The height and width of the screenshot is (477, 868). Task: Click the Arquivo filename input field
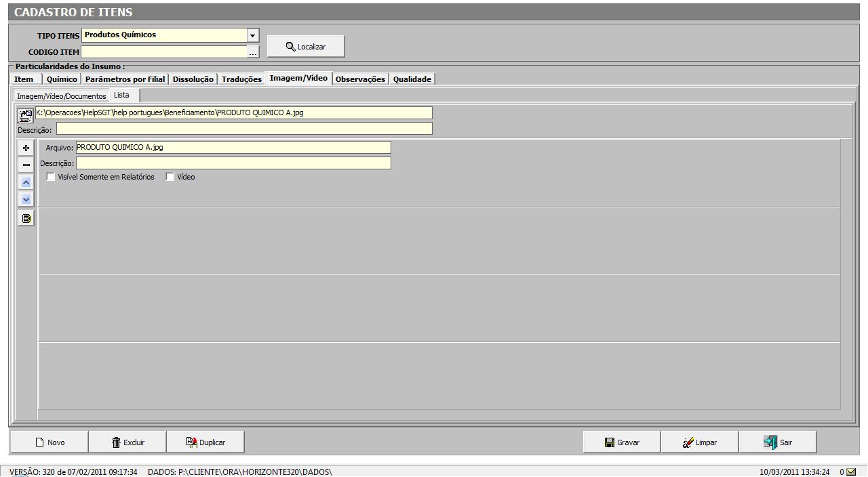coord(233,147)
